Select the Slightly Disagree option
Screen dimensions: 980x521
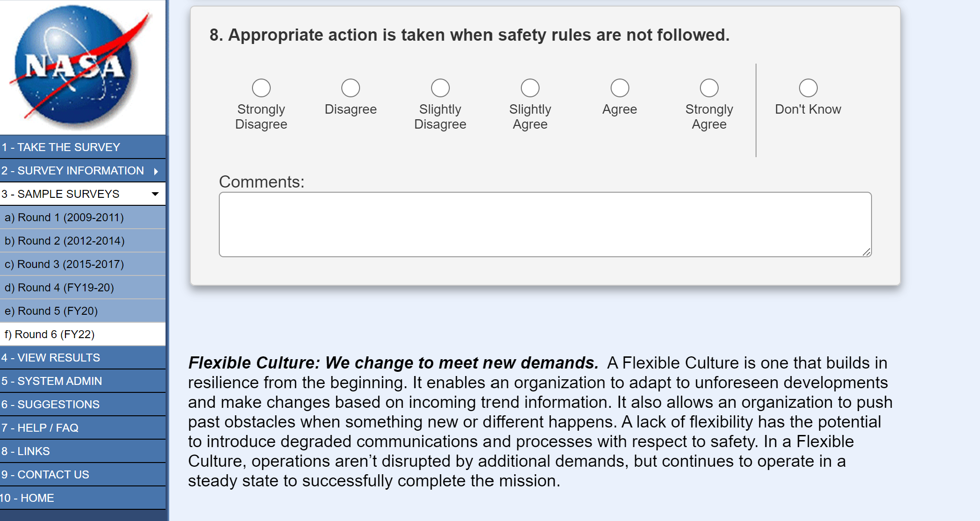click(x=440, y=88)
